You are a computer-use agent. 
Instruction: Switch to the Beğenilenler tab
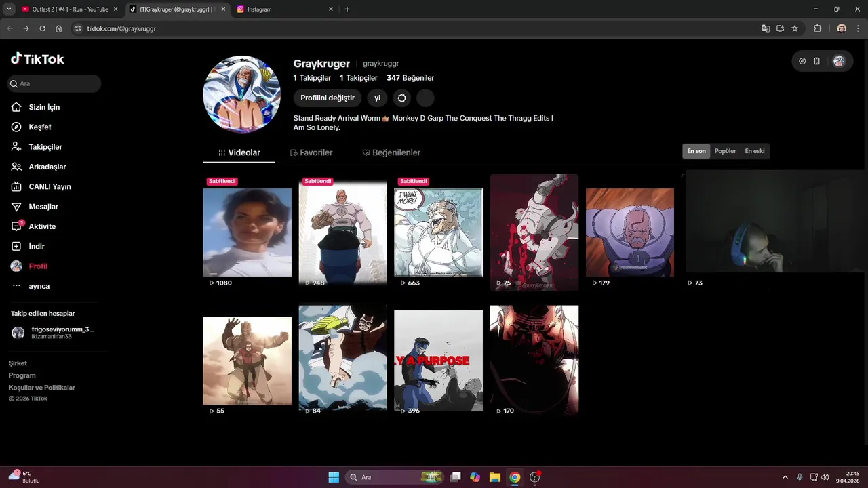click(x=391, y=152)
